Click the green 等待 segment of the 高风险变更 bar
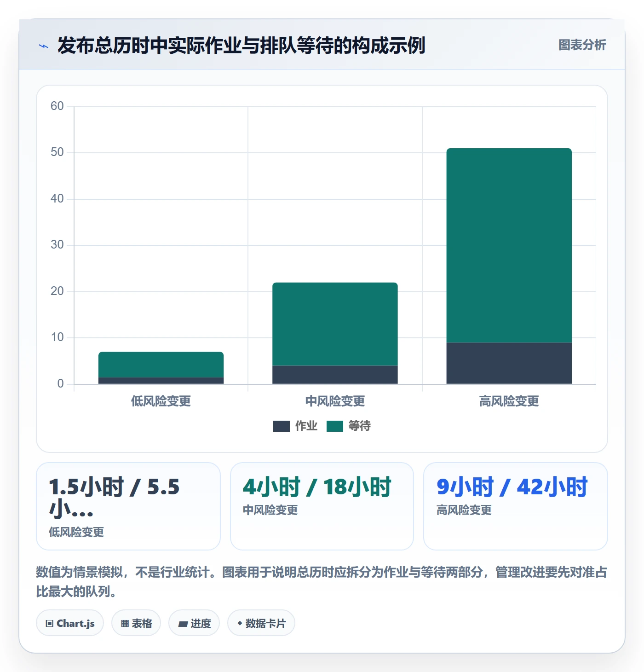Viewport: 644px width, 672px height. 509,245
